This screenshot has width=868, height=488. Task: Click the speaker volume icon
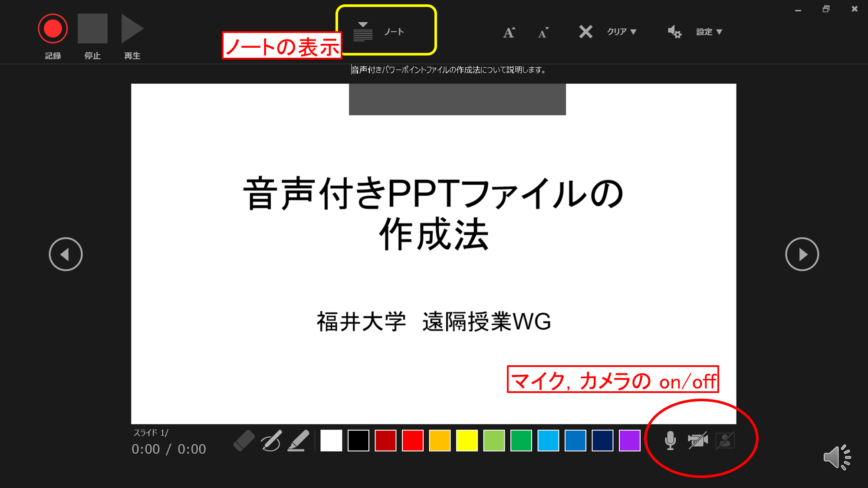(x=837, y=457)
